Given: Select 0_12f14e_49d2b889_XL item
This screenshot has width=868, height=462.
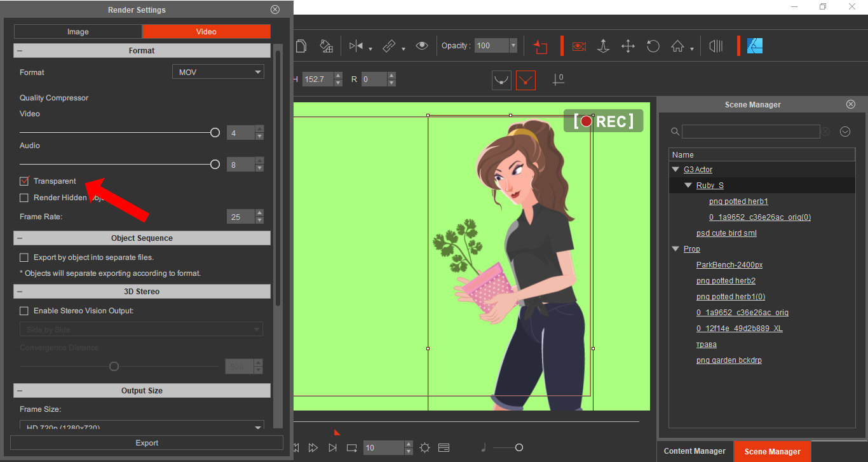Looking at the screenshot, I should click(740, 329).
